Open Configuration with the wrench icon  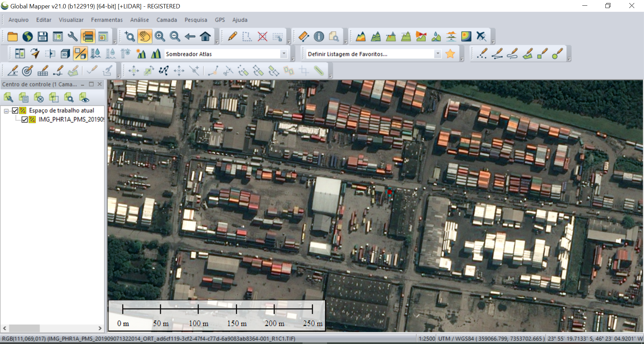73,37
